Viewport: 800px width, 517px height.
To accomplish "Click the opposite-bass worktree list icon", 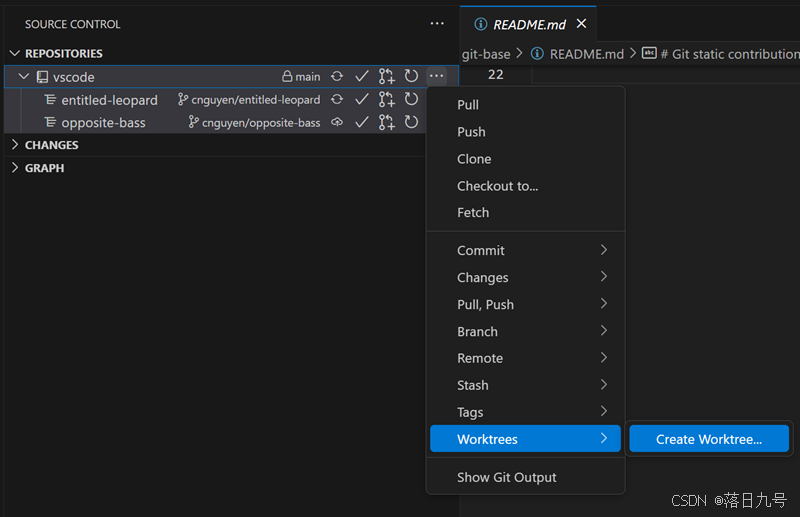I will click(x=50, y=122).
